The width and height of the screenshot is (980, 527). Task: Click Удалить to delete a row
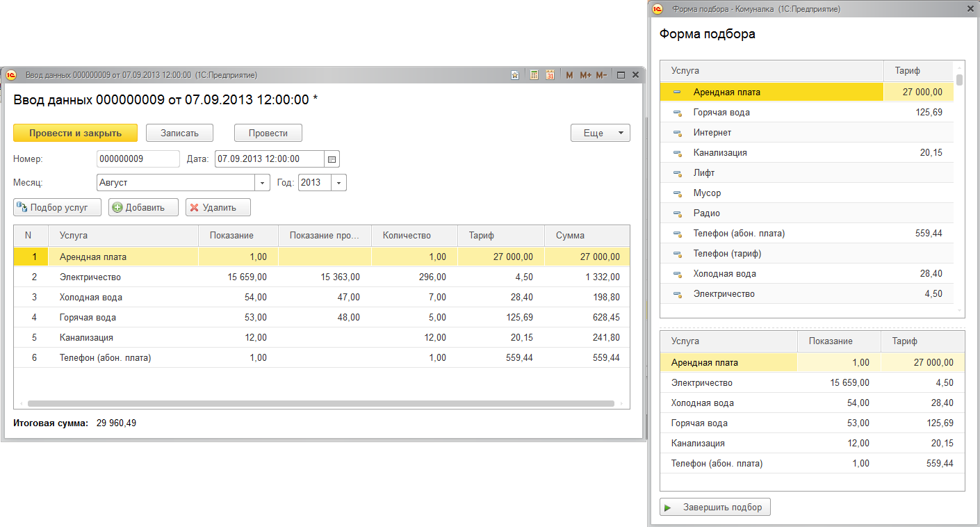[x=218, y=207]
